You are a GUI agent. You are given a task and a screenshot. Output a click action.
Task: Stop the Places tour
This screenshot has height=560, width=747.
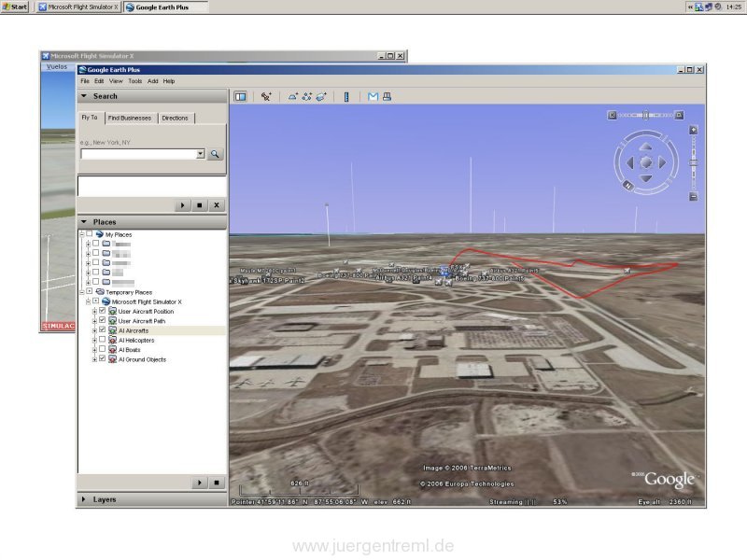click(x=217, y=483)
